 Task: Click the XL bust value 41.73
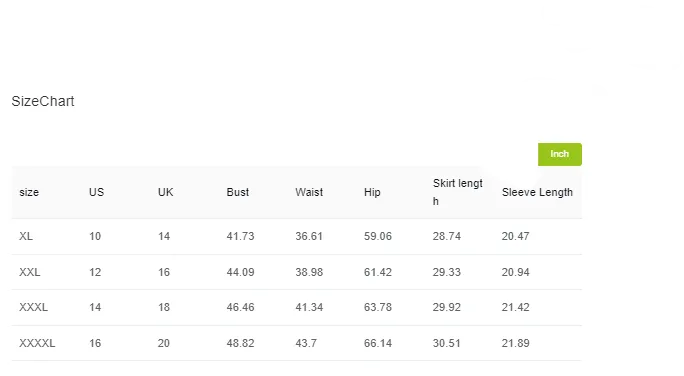tap(240, 236)
